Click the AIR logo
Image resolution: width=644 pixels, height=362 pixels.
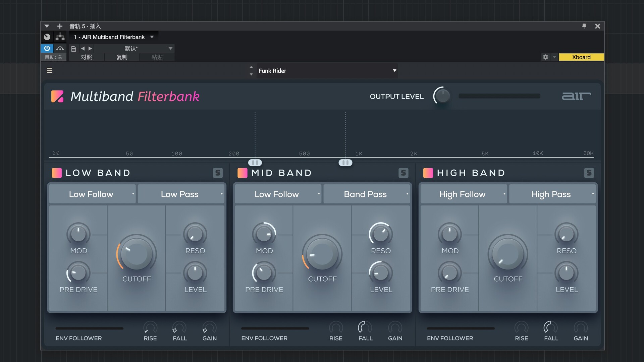pyautogui.click(x=576, y=96)
